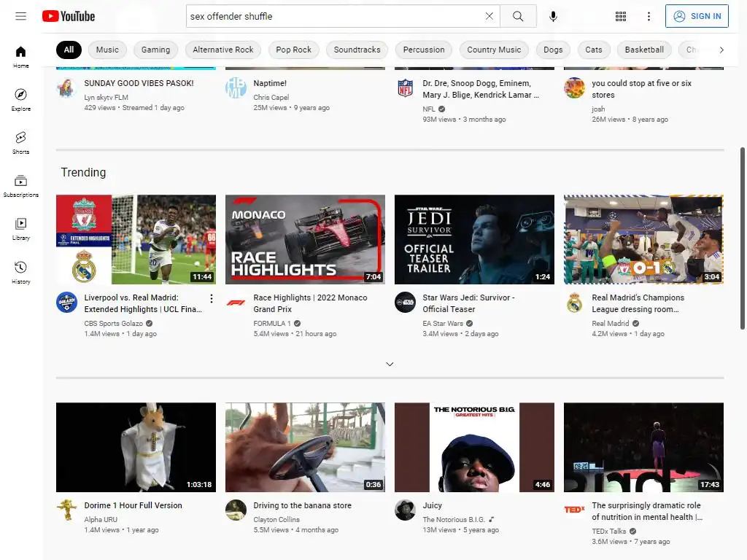Click the NFL channel avatar

tap(405, 87)
